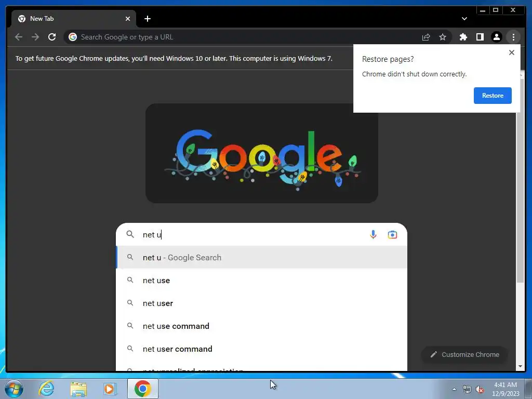Toggle the side panel icon
The width and height of the screenshot is (532, 399).
tap(480, 37)
